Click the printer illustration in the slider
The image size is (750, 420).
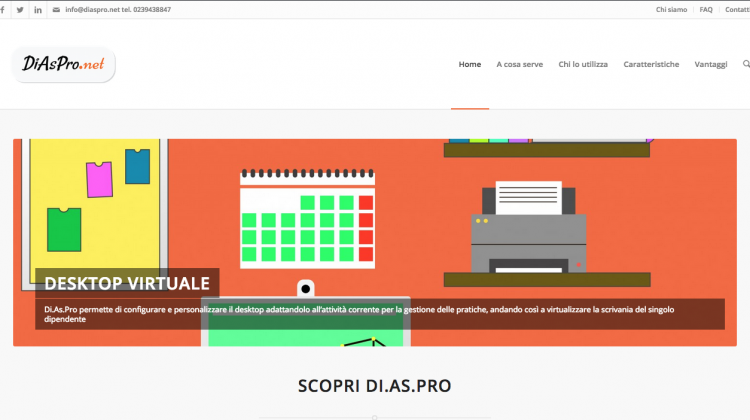click(x=529, y=227)
